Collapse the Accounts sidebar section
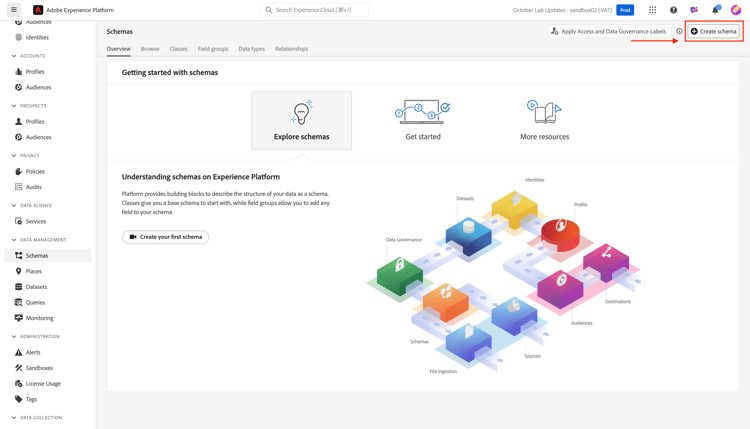 [x=14, y=56]
